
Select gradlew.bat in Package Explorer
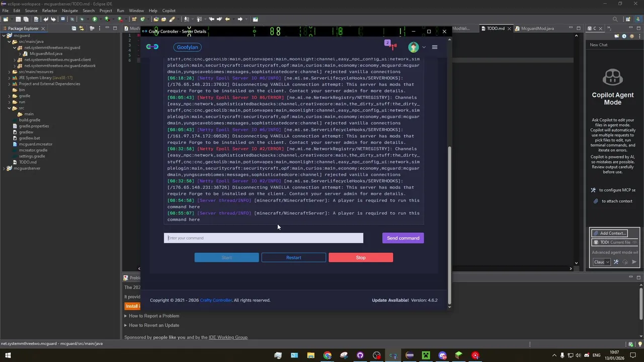coord(30,138)
